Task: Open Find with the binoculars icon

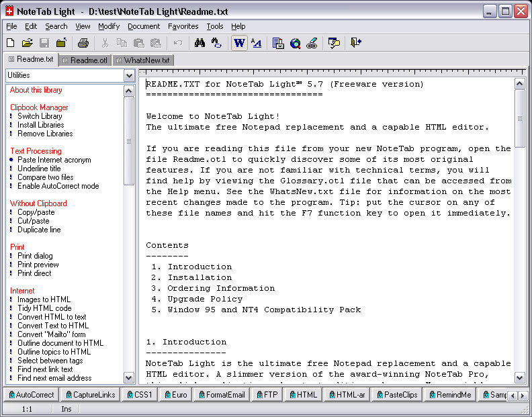Action: 199,43
